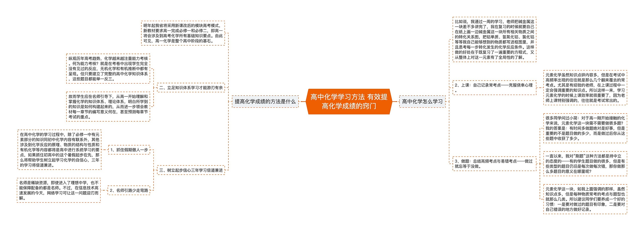Click the connector between central topic and '高中化学怎么学习'
The image size is (644, 231).
click(395, 102)
